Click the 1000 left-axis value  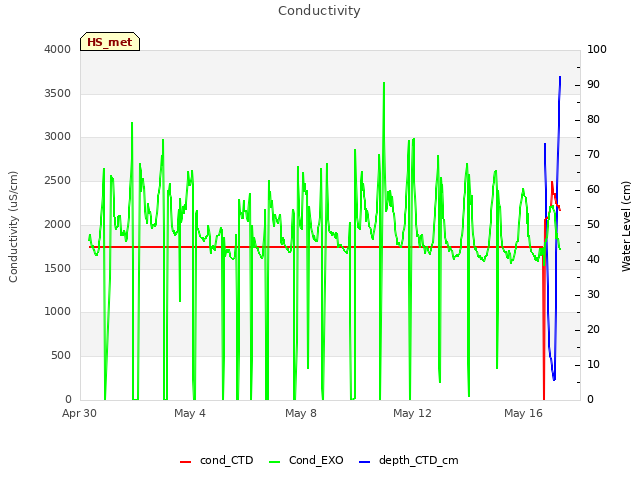tap(58, 312)
